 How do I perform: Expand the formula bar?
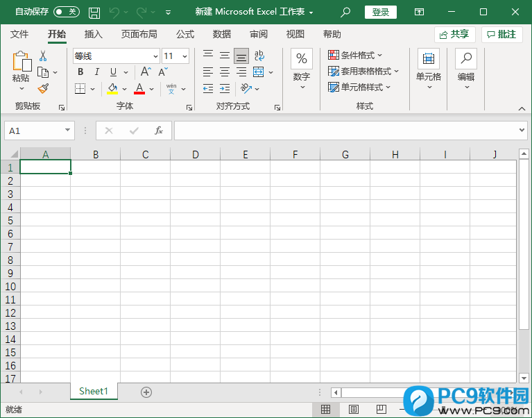tap(522, 130)
